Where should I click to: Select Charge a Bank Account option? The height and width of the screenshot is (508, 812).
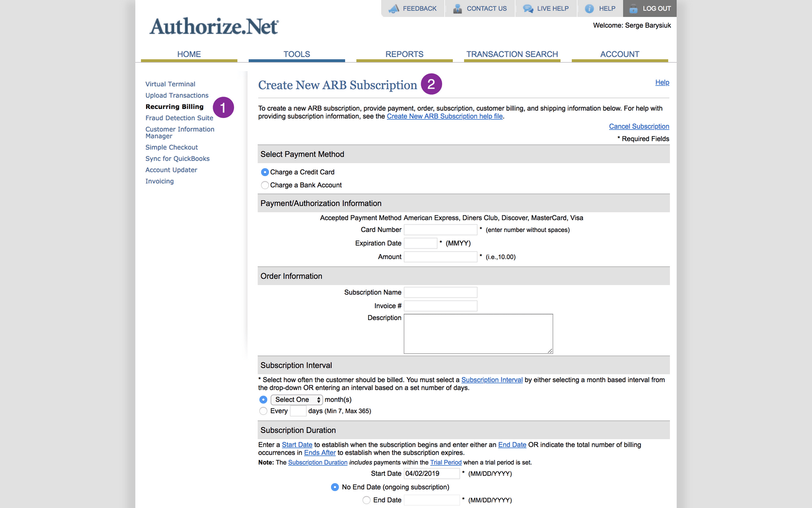tap(264, 185)
